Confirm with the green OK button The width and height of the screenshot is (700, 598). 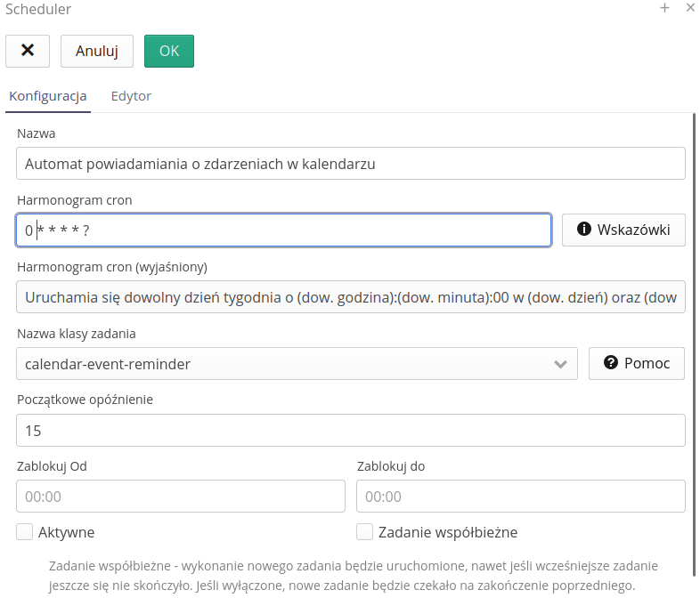pos(169,51)
